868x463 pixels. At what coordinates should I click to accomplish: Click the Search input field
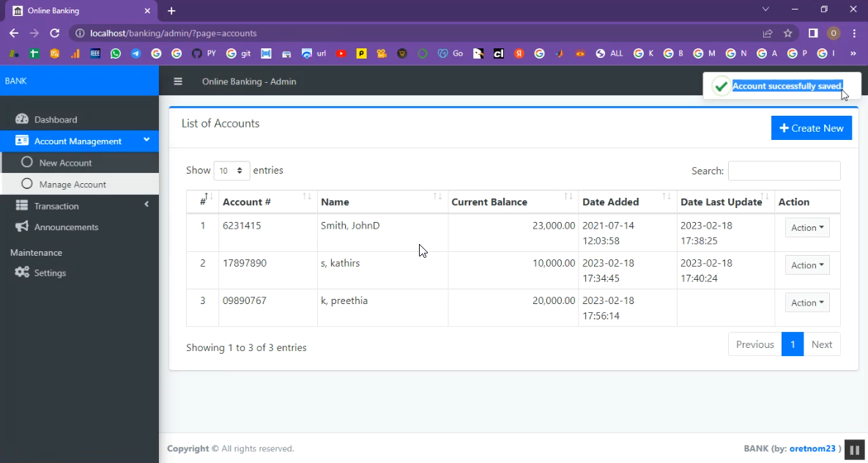(x=784, y=171)
